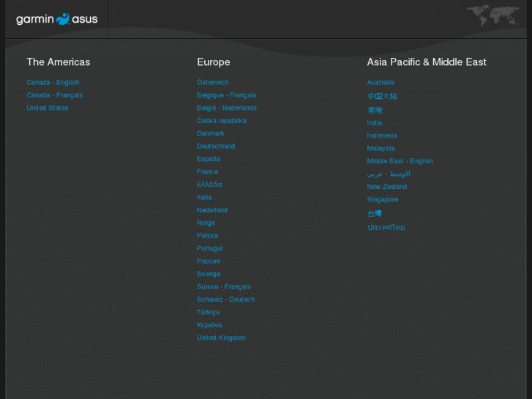Screen dimensions: 532x399
Task: Choose the Malaysia link
Action: [381, 149]
